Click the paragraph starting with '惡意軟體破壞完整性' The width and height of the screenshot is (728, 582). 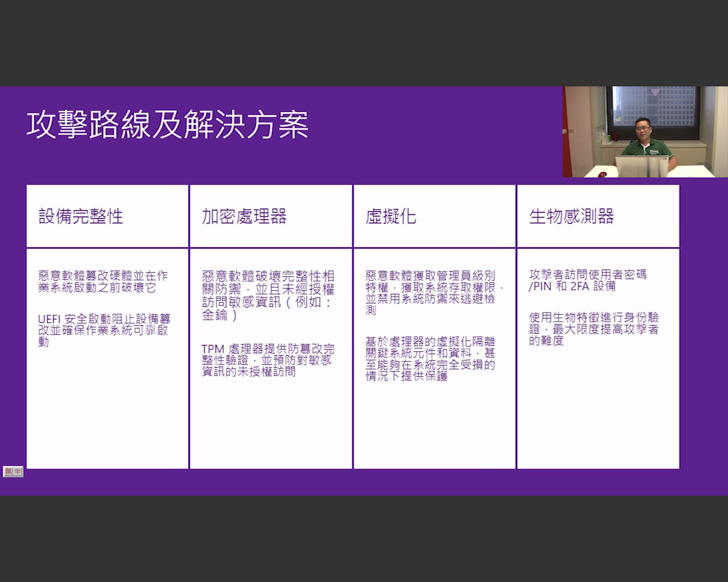pos(268,296)
